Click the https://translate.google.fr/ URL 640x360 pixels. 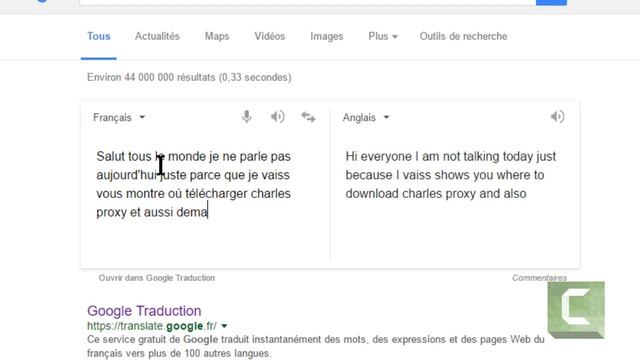tap(152, 326)
